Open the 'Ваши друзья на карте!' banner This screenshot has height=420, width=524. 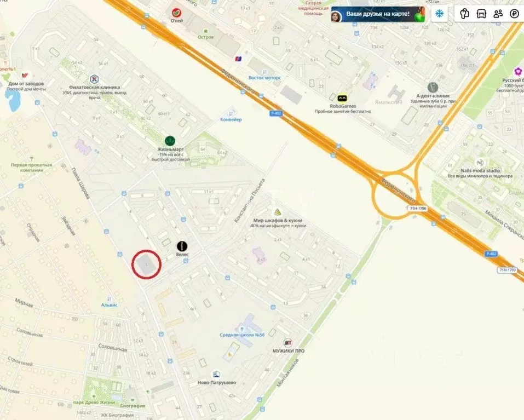[x=378, y=14]
